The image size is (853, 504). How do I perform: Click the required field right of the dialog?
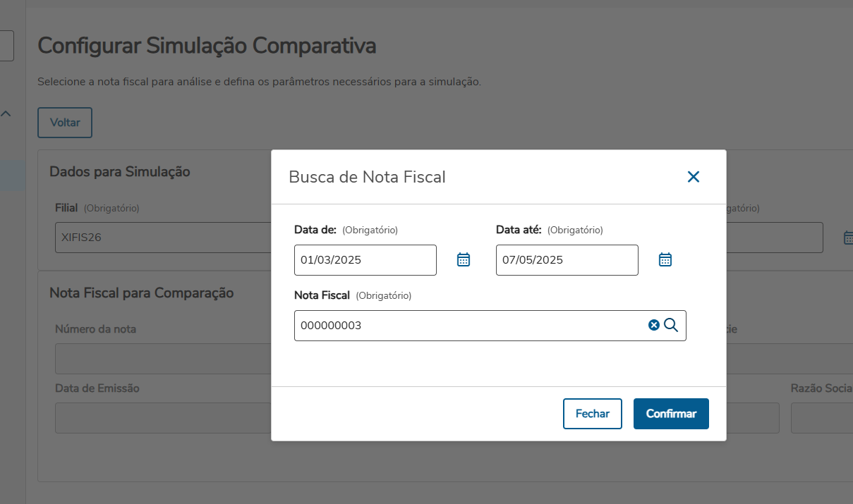774,238
